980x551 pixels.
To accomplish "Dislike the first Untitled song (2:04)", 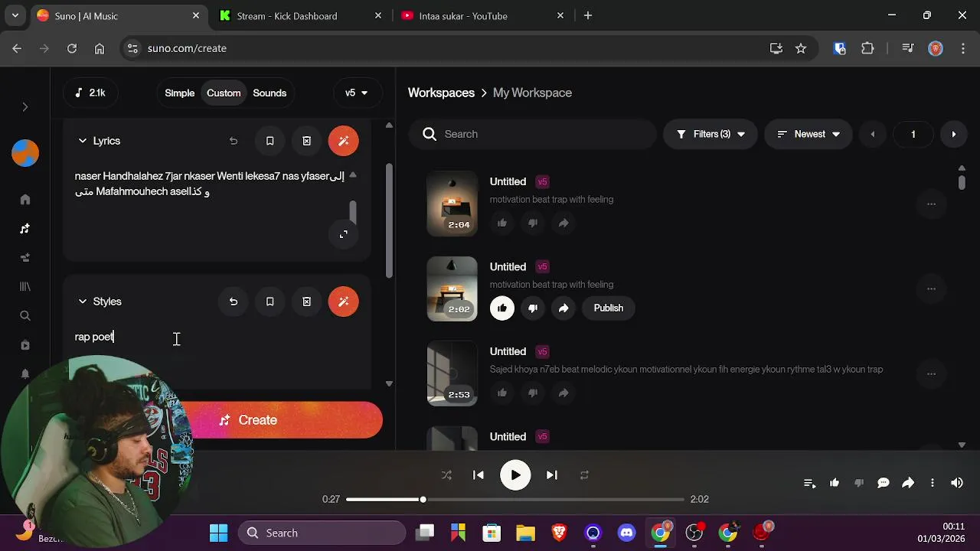I will [533, 223].
